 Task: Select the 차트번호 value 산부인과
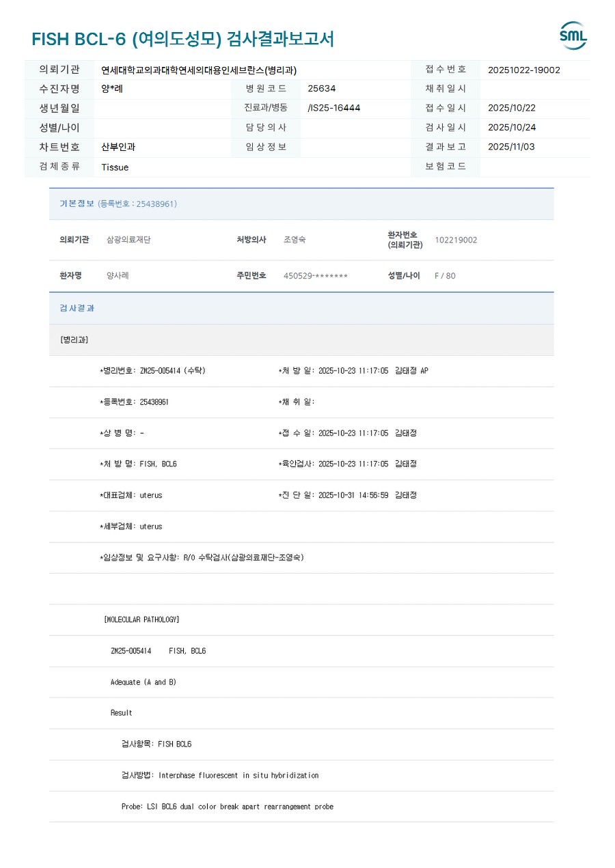(x=118, y=147)
